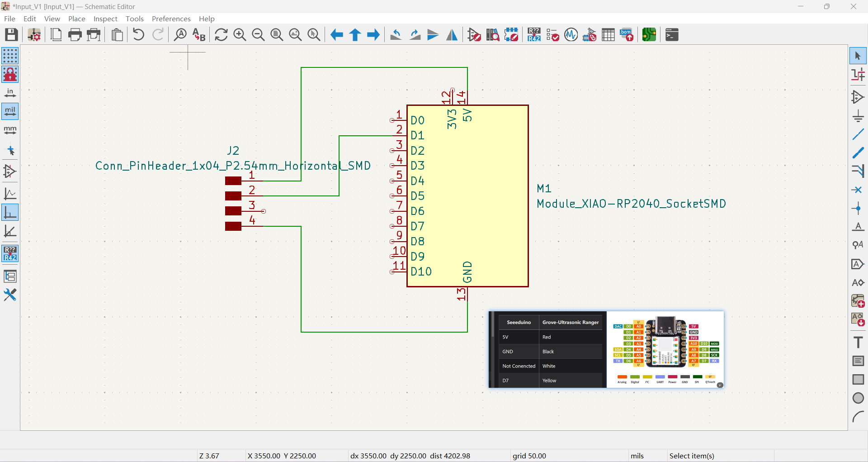868x462 pixels.
Task: Open the Footprint Editor
Action: 511,35
